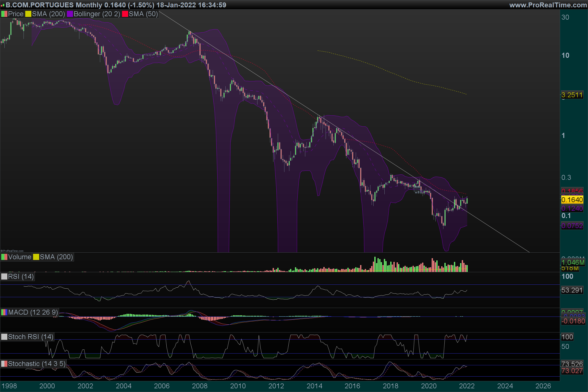Click the purple Bollinger color swatch

[70, 14]
